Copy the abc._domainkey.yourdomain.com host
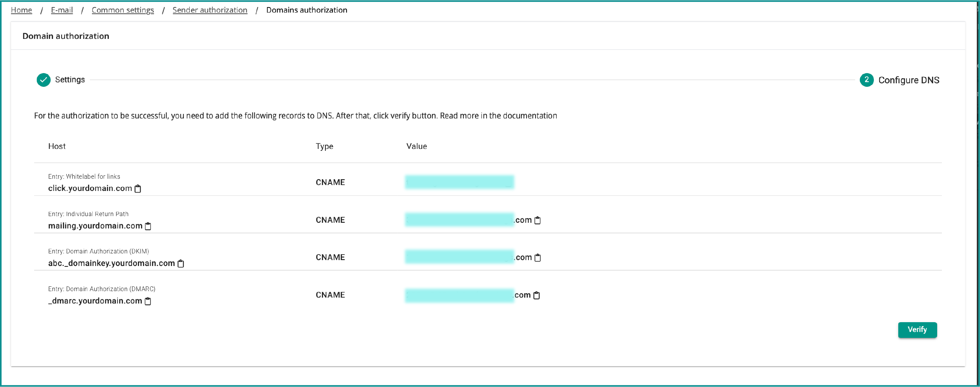The width and height of the screenshot is (980, 387). [x=181, y=263]
